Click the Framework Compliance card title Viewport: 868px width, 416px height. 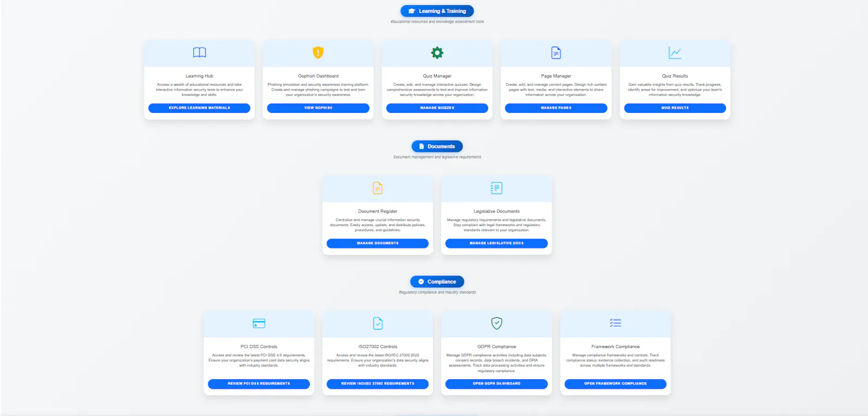pyautogui.click(x=615, y=347)
